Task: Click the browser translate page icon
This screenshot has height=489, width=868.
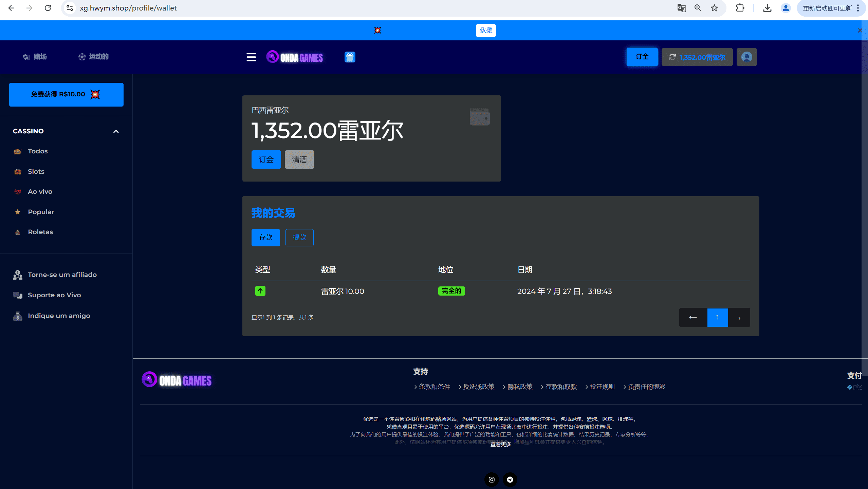Action: click(x=681, y=8)
